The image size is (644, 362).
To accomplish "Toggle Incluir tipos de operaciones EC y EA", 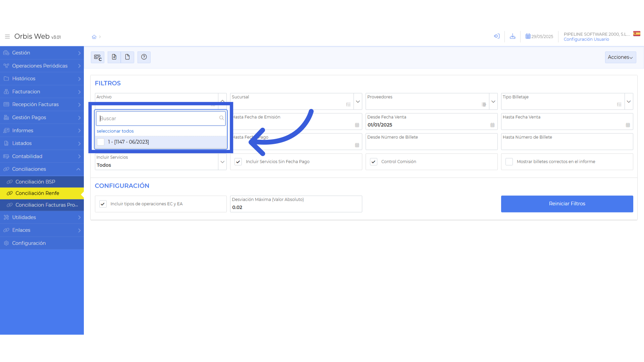I will point(103,204).
